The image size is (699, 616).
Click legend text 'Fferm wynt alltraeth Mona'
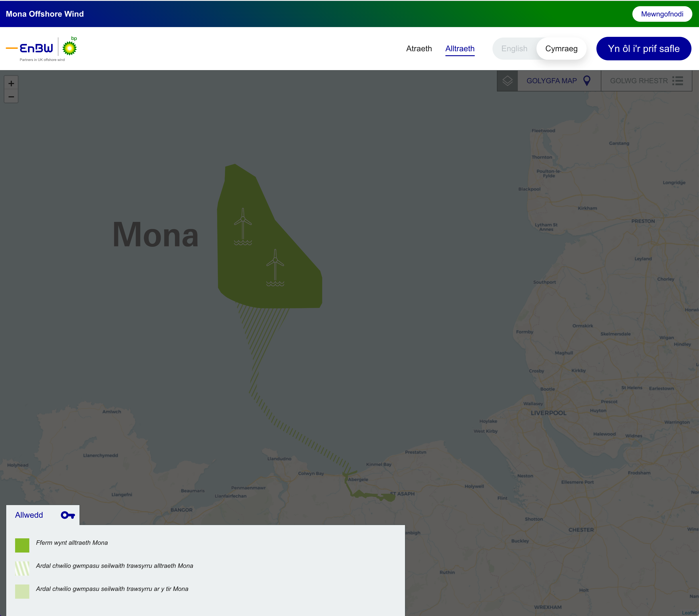click(x=72, y=543)
